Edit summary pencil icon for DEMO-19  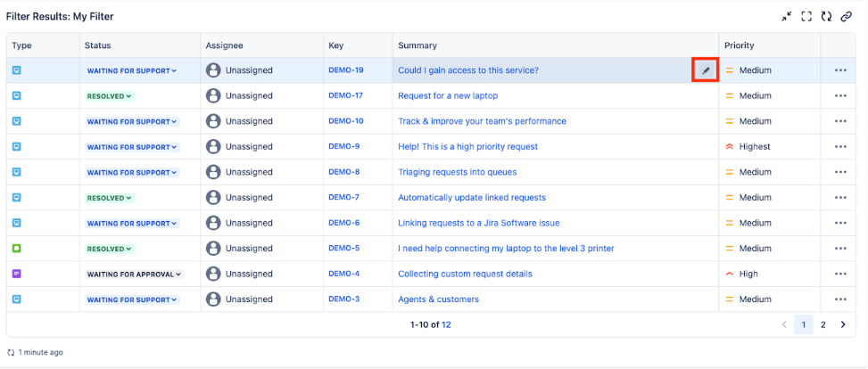[x=706, y=70]
